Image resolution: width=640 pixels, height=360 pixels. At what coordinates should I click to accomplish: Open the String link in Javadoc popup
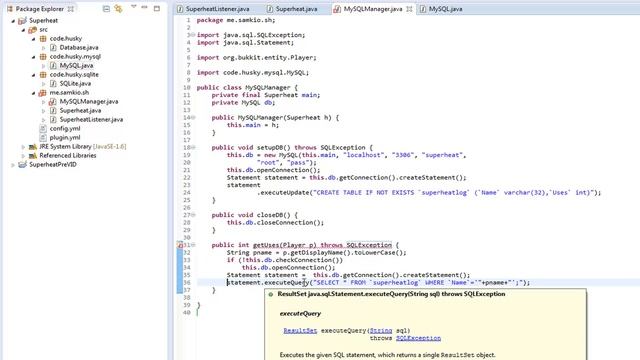(x=381, y=331)
